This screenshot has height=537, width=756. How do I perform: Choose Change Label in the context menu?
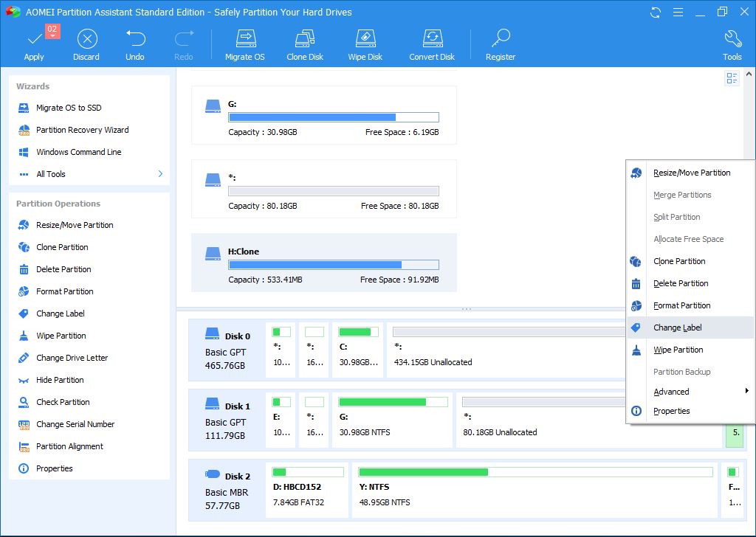click(678, 328)
